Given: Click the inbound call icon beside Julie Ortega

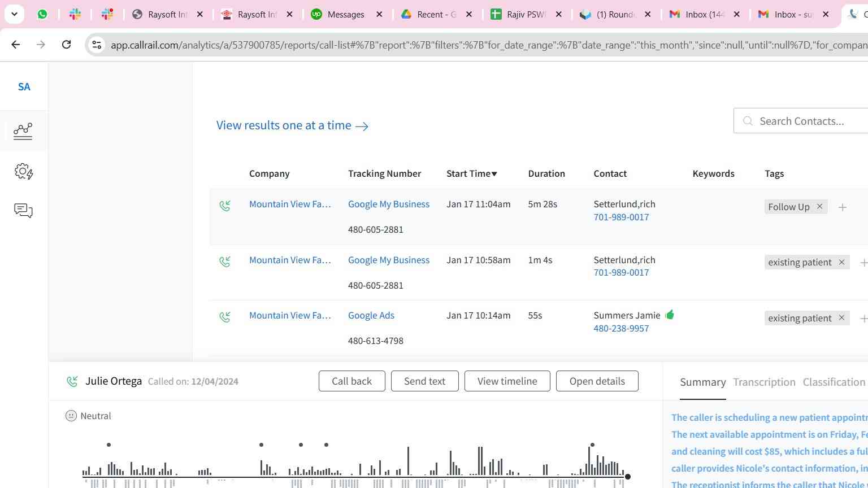Looking at the screenshot, I should tap(72, 381).
